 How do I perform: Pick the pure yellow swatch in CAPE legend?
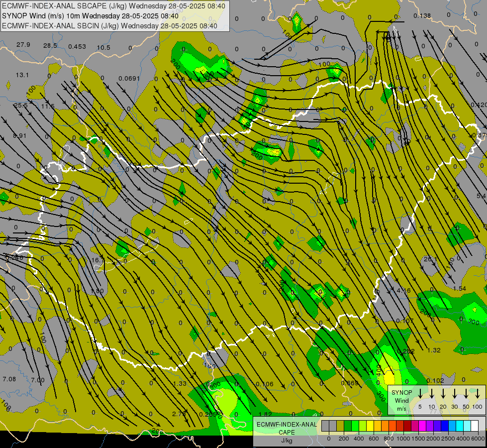370,426
